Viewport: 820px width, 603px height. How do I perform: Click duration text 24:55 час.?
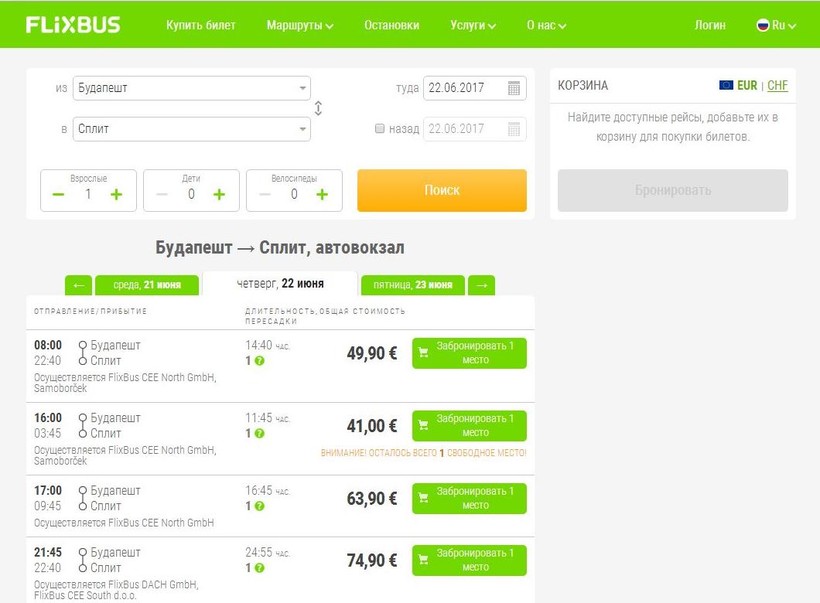point(267,552)
